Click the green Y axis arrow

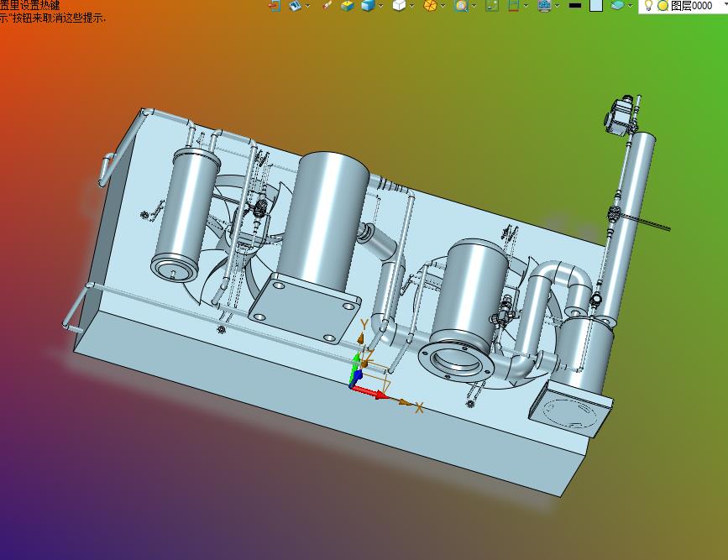point(356,366)
